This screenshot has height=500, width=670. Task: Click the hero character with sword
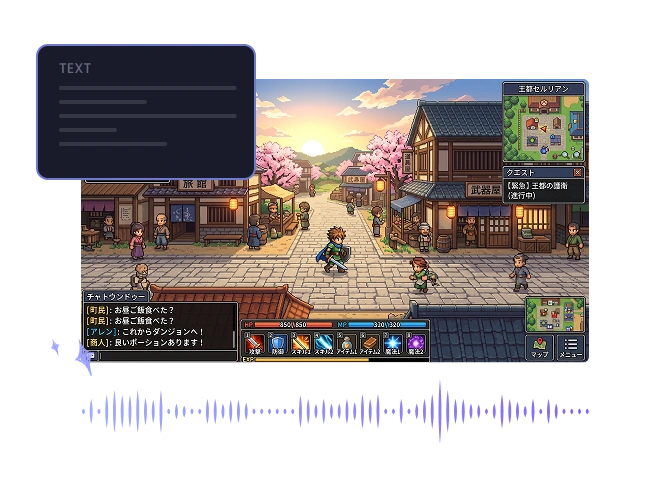pos(334,250)
